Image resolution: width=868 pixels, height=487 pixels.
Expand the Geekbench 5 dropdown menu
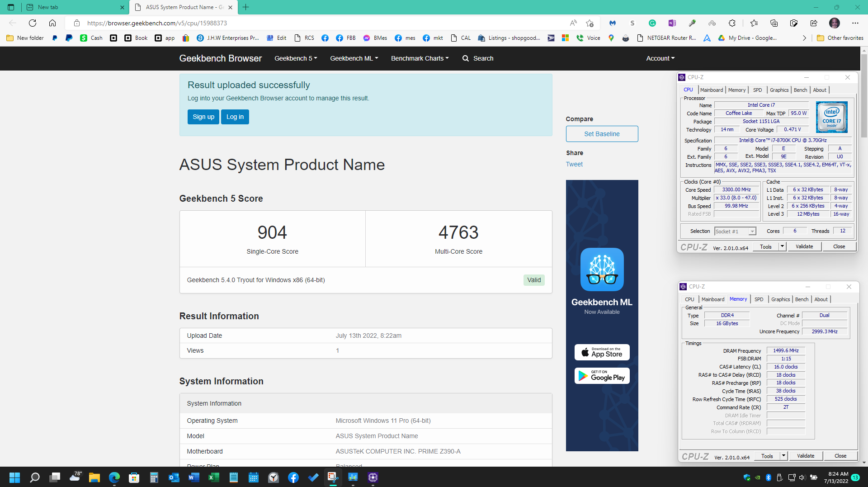coord(296,58)
